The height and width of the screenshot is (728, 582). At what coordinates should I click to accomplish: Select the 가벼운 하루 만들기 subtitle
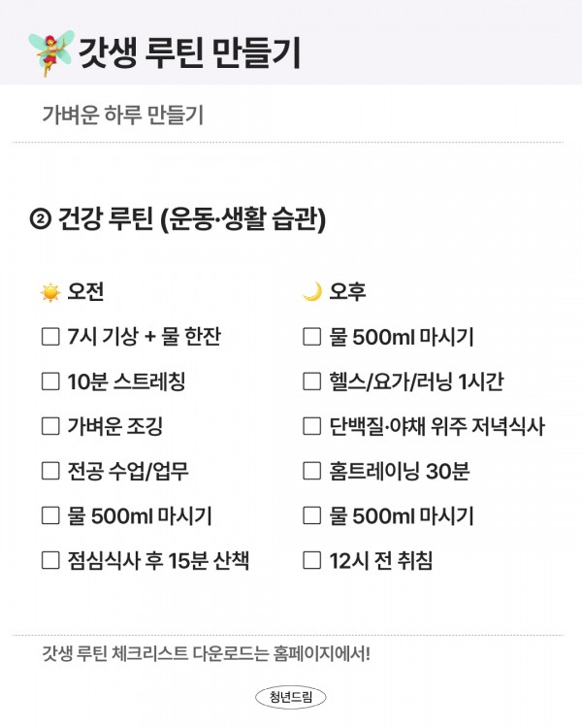122,115
